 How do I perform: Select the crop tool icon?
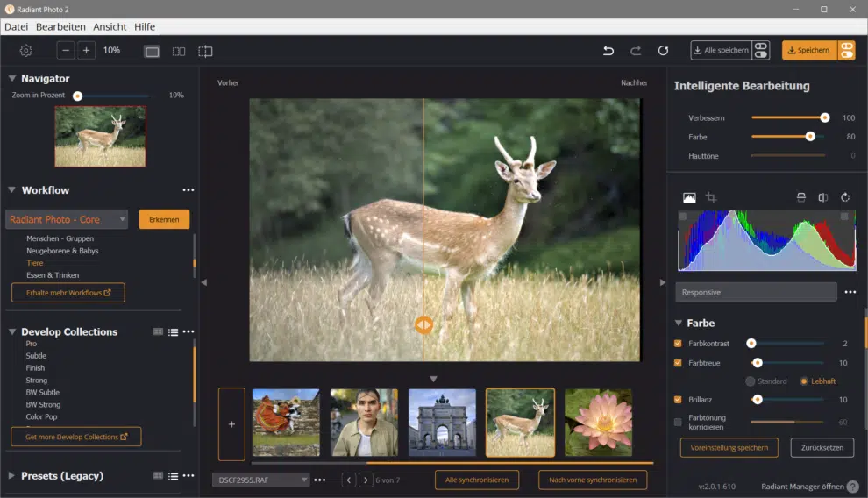[x=711, y=198]
